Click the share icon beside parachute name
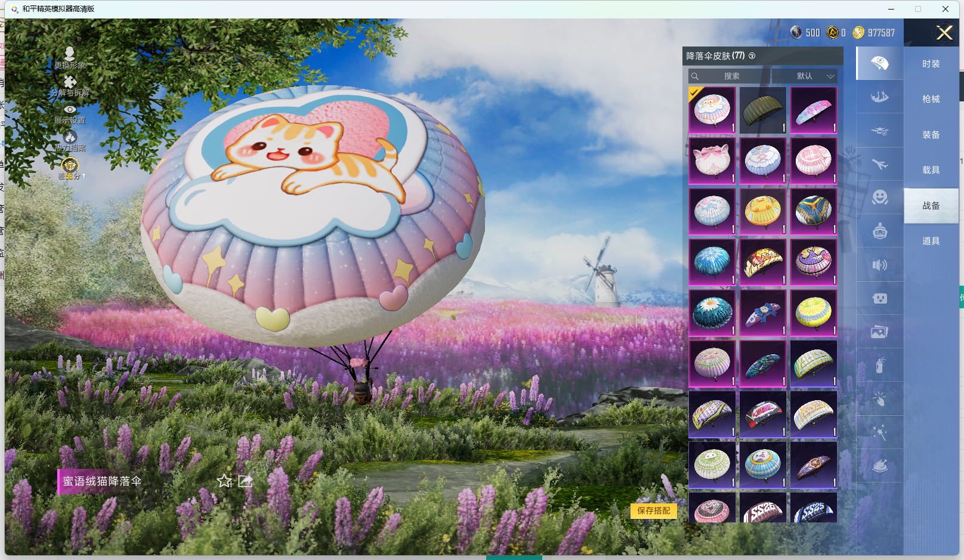This screenshot has height=560, width=964. point(245,481)
